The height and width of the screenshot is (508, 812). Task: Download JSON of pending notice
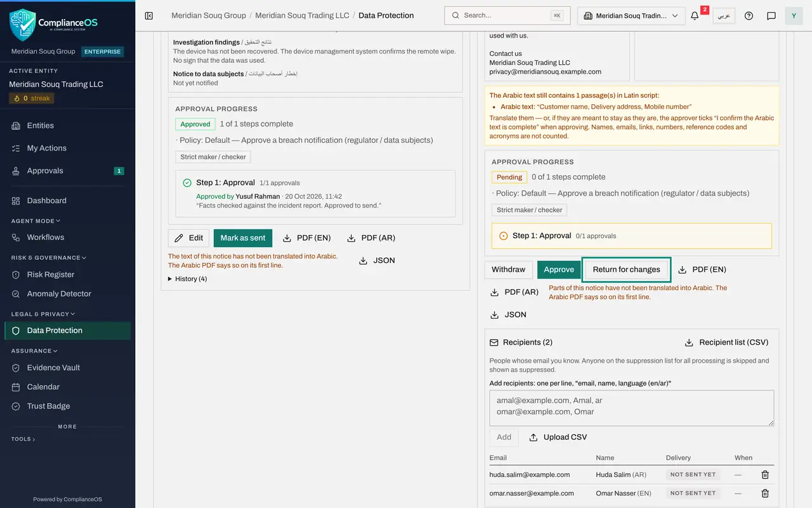(509, 315)
